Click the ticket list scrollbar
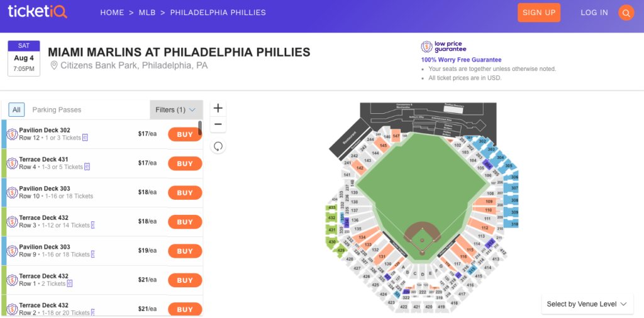This screenshot has width=644, height=318. pyautogui.click(x=200, y=128)
